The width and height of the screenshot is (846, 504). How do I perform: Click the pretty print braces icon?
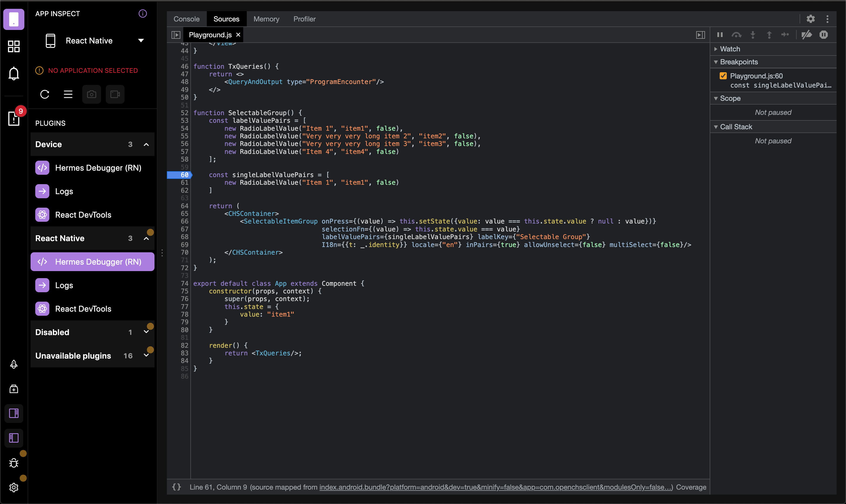177,487
